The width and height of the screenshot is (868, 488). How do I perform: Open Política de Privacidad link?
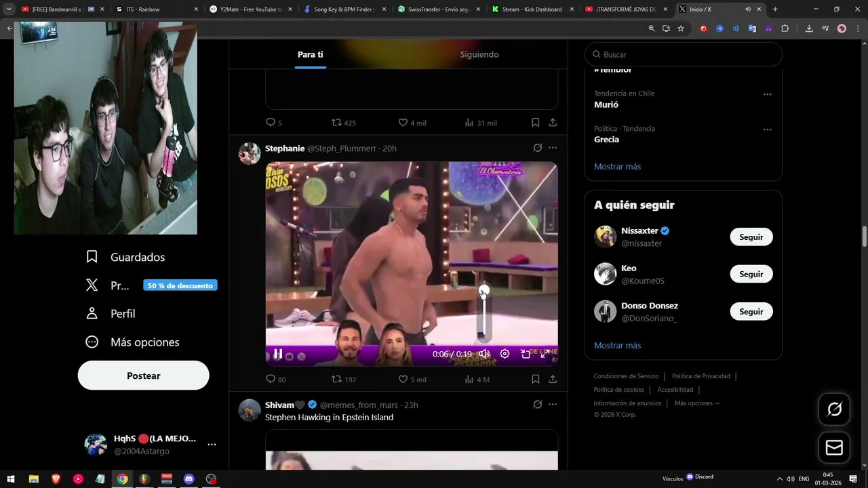[x=701, y=376]
